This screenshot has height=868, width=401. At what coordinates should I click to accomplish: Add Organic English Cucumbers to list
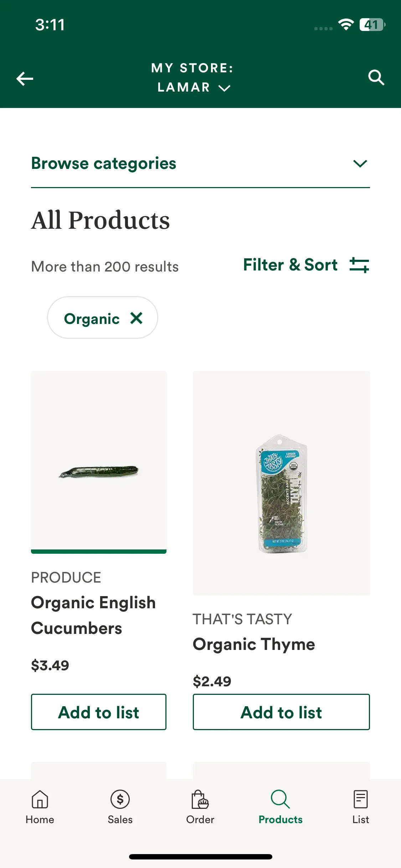point(99,712)
